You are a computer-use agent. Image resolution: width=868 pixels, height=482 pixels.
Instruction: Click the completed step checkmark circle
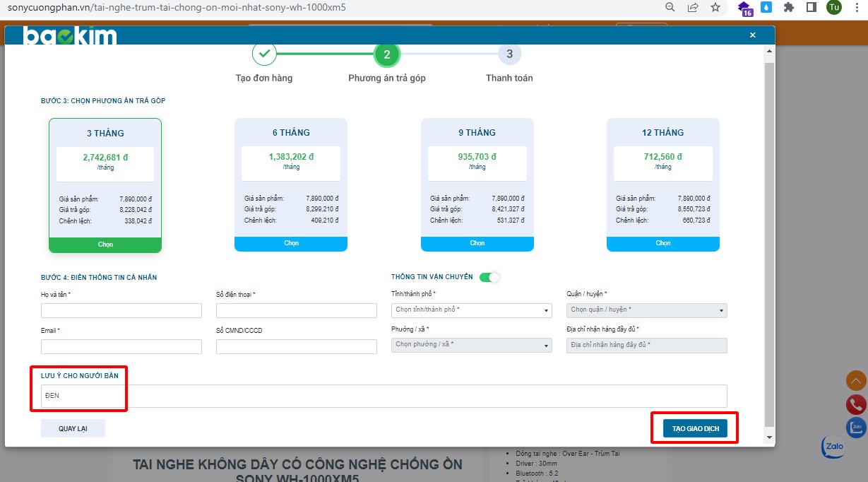[264, 54]
